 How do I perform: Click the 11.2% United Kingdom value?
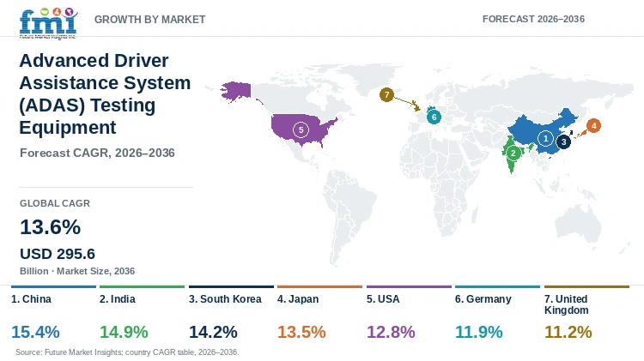point(568,332)
